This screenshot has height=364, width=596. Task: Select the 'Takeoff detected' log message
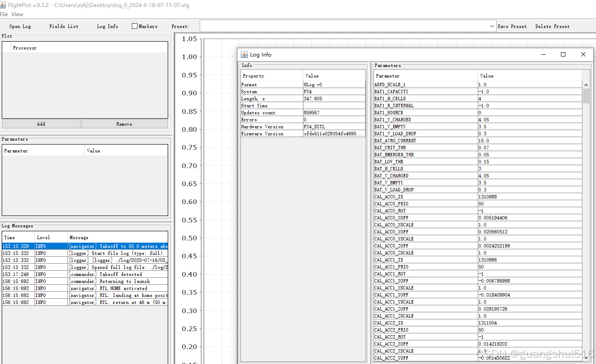coord(85,274)
